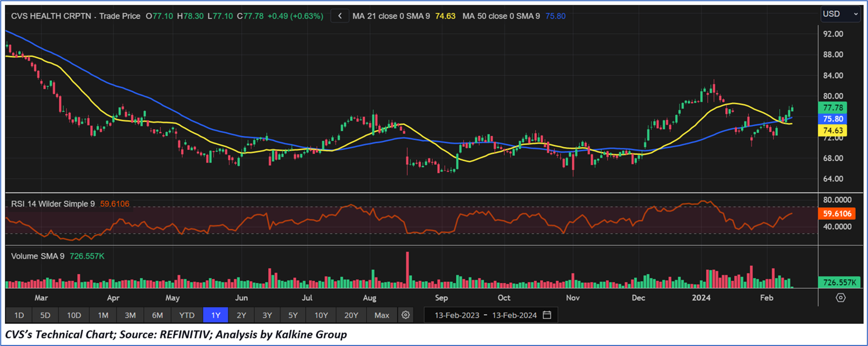This screenshot has height=346, width=868.
Task: Choose the 10Y range
Action: pyautogui.click(x=321, y=315)
